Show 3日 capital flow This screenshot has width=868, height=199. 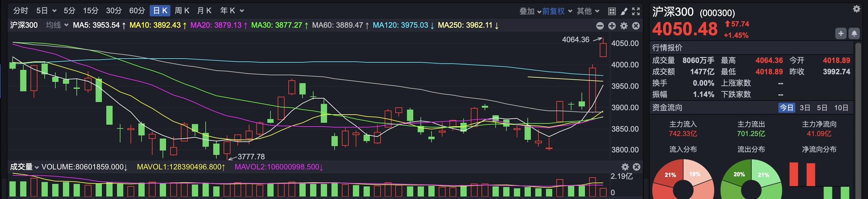pos(805,108)
